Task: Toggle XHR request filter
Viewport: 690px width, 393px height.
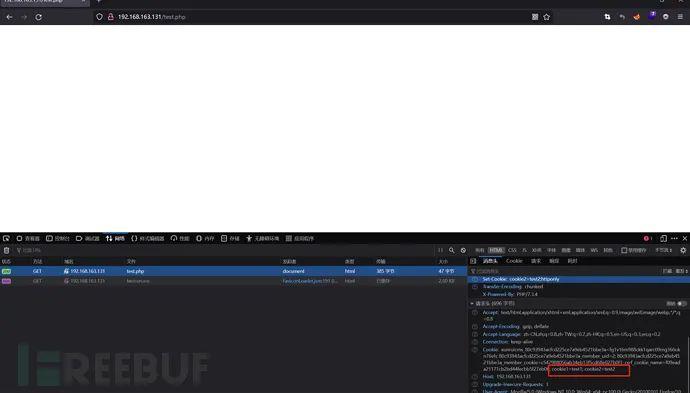Action: [x=536, y=250]
